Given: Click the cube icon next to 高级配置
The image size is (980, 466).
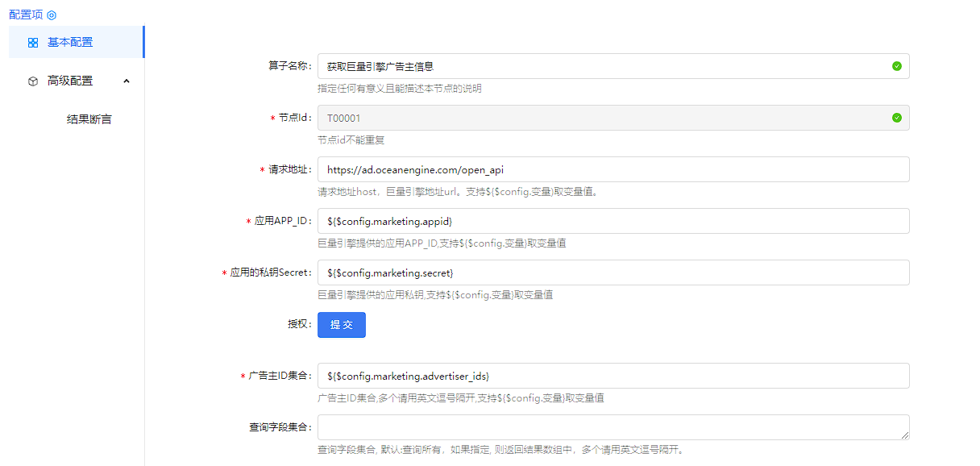Looking at the screenshot, I should pyautogui.click(x=33, y=81).
